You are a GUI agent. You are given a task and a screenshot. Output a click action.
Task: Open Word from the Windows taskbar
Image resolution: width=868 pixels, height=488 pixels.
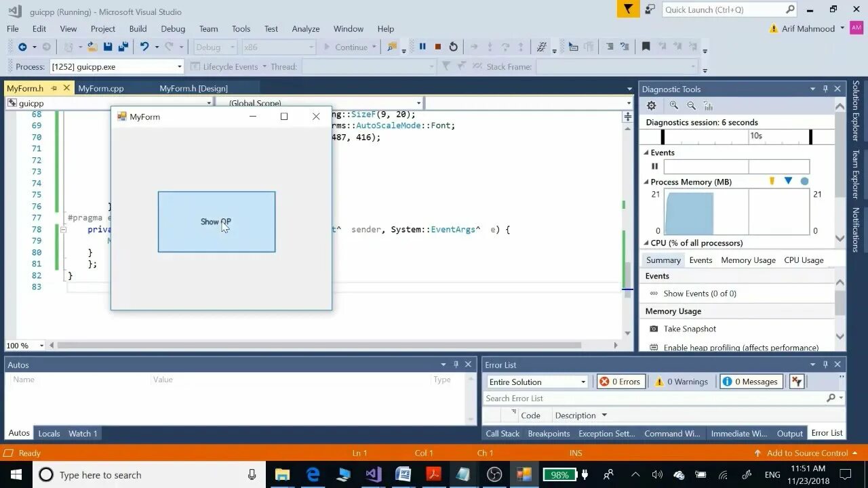[x=403, y=474]
